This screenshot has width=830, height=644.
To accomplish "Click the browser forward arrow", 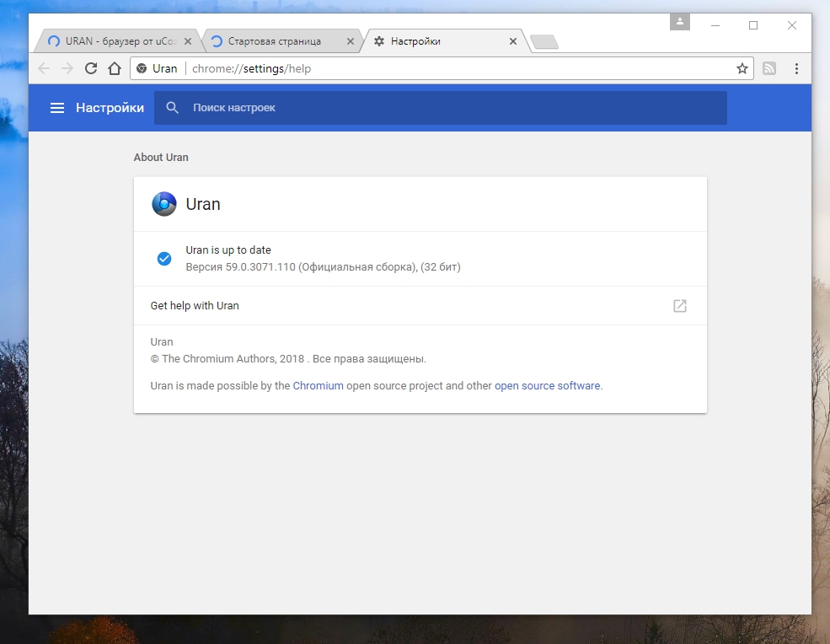I will coord(67,68).
